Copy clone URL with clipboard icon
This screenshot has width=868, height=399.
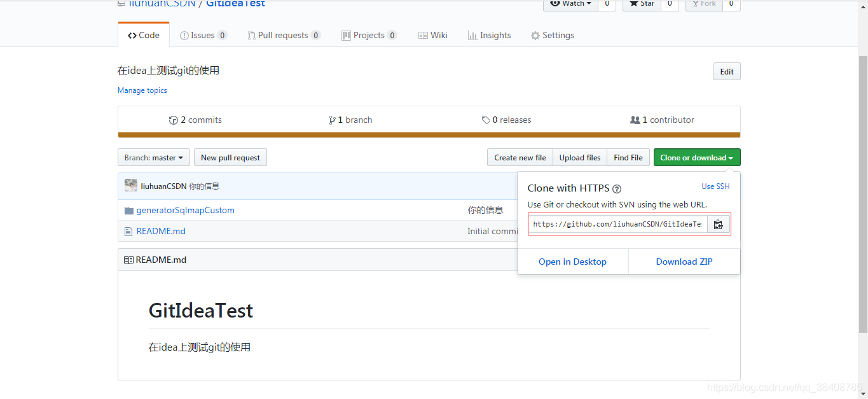click(718, 224)
